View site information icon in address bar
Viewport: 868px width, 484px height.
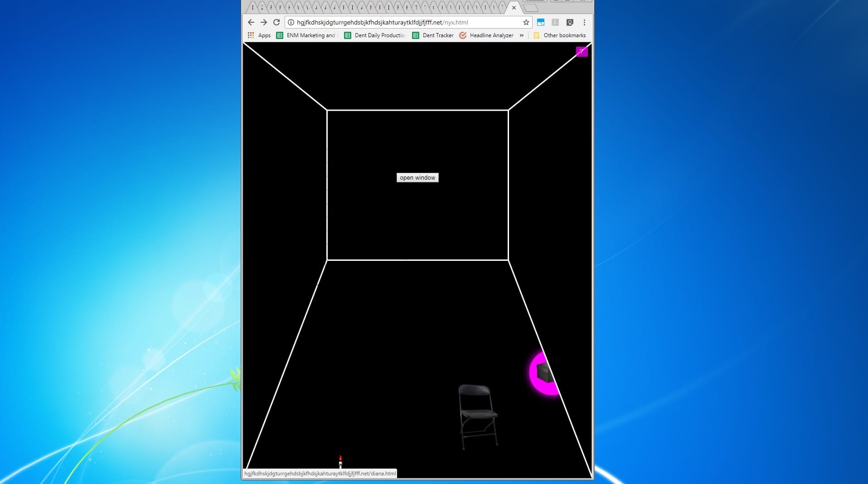tap(291, 22)
